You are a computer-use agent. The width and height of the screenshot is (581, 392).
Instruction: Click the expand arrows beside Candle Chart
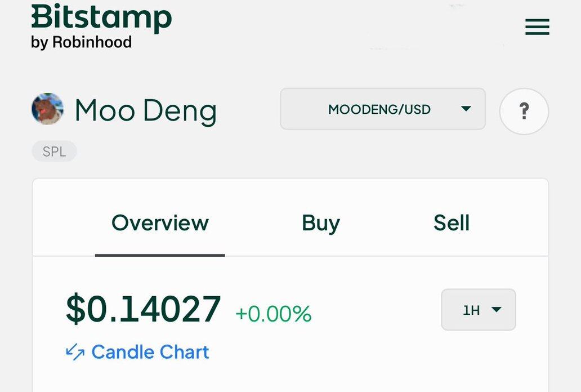click(x=75, y=352)
